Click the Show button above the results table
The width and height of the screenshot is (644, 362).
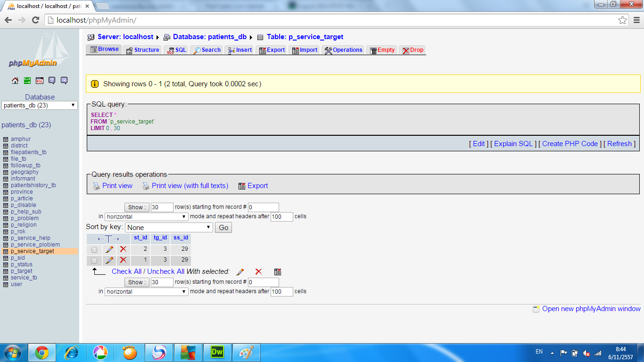(136, 207)
